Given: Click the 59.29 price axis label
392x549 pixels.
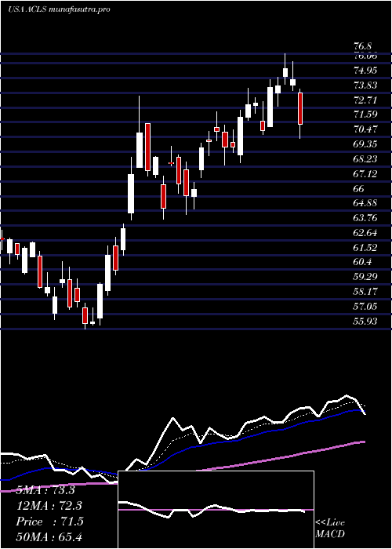Looking at the screenshot, I should pos(365,277).
